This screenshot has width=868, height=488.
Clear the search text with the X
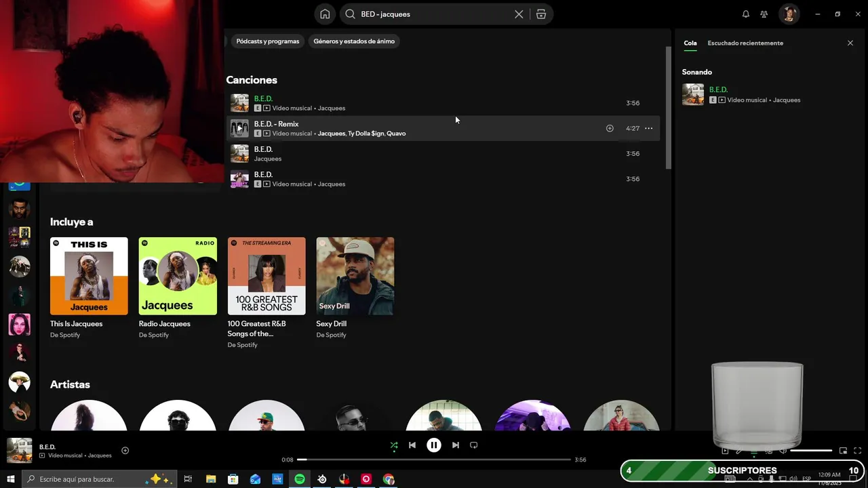[x=519, y=14]
